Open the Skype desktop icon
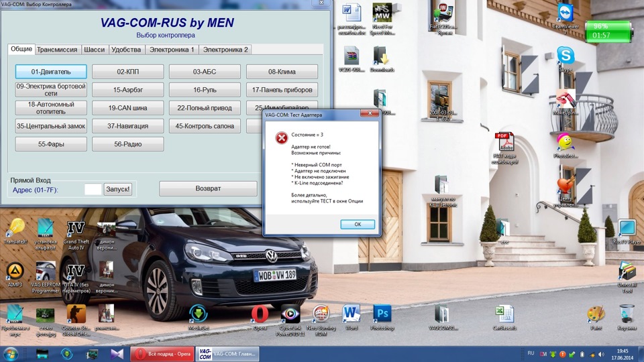The width and height of the screenshot is (644, 362). 566,59
